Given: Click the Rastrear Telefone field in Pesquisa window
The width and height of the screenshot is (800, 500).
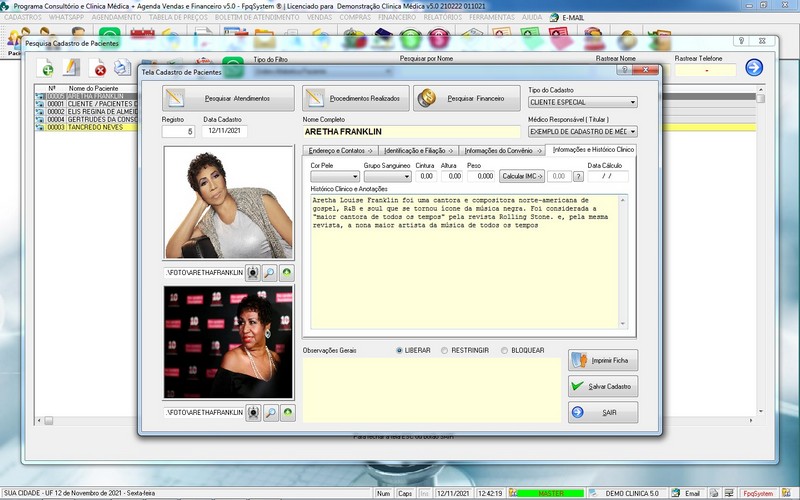Looking at the screenshot, I should point(706,70).
